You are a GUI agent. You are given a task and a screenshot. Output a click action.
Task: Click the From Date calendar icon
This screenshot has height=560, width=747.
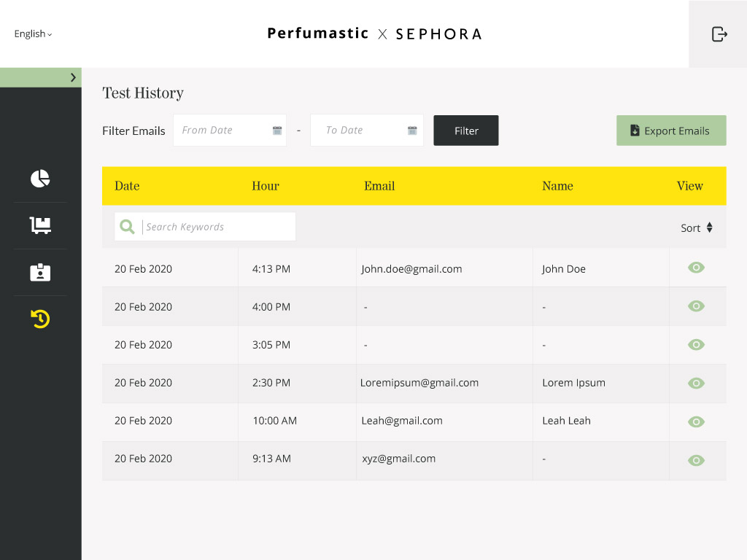pos(277,131)
